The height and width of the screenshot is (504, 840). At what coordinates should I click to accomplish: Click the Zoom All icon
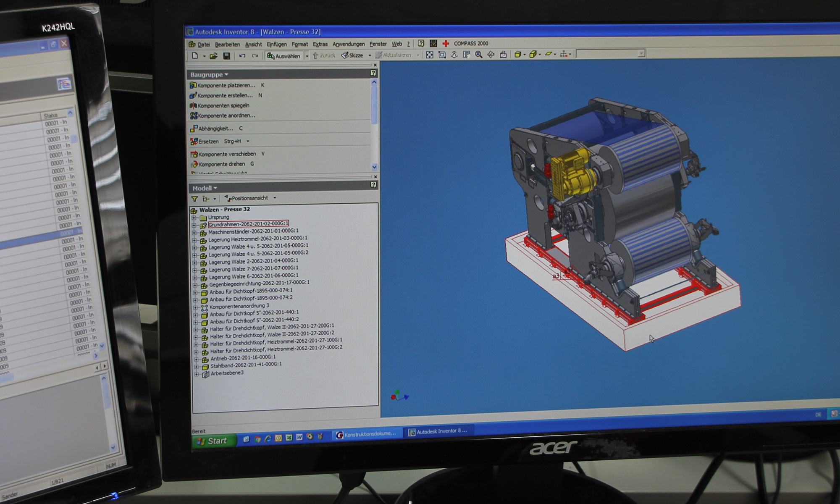tap(429, 55)
